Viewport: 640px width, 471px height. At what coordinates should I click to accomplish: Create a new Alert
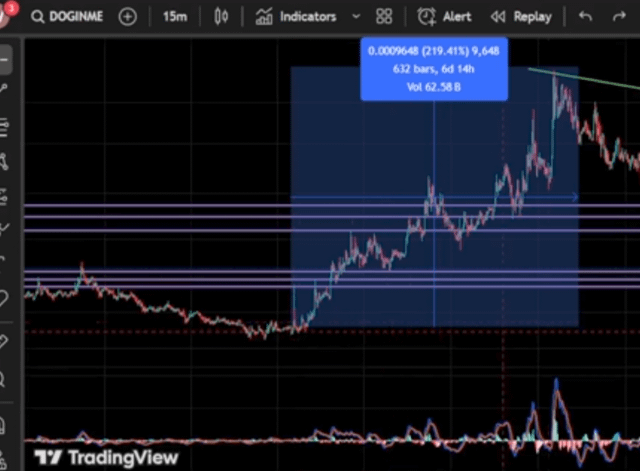(x=445, y=17)
